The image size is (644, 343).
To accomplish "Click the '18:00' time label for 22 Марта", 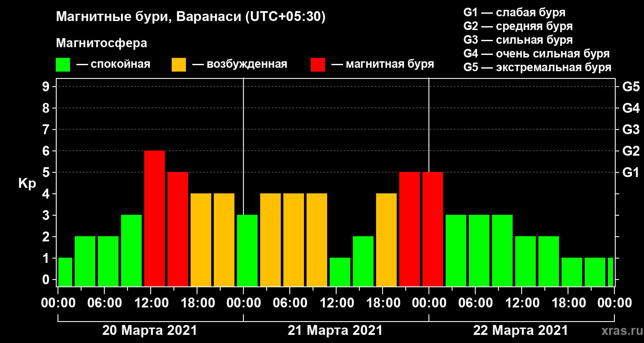I will tap(568, 303).
